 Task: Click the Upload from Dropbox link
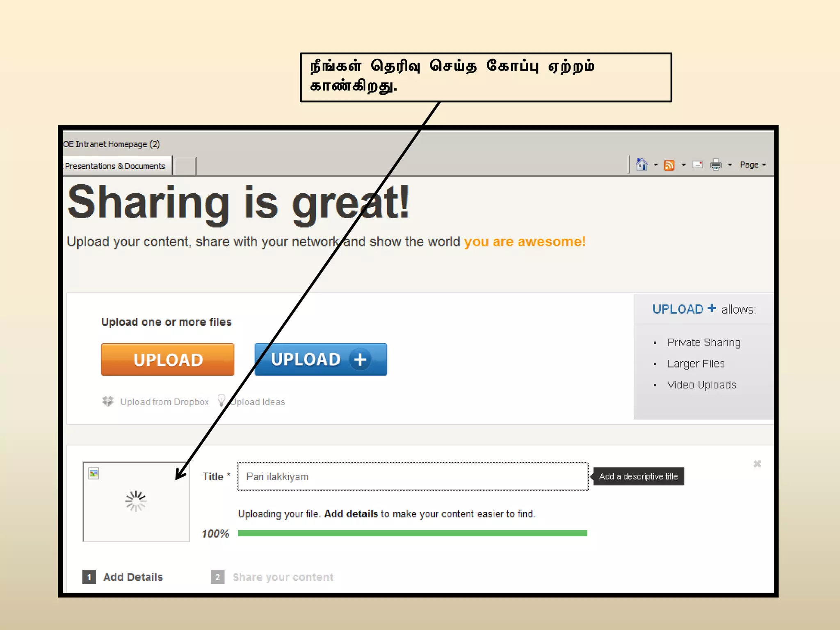click(x=164, y=402)
